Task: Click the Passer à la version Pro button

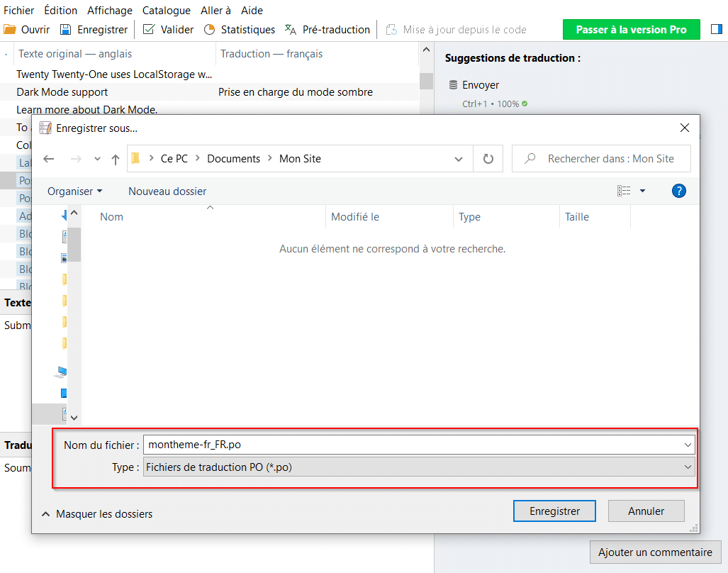Action: [x=631, y=30]
